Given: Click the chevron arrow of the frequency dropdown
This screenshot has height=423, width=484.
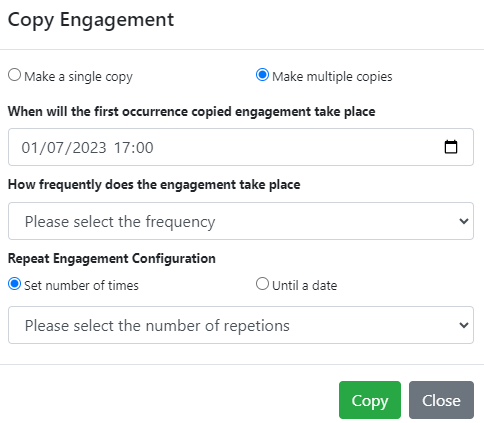Looking at the screenshot, I should coord(464,221).
